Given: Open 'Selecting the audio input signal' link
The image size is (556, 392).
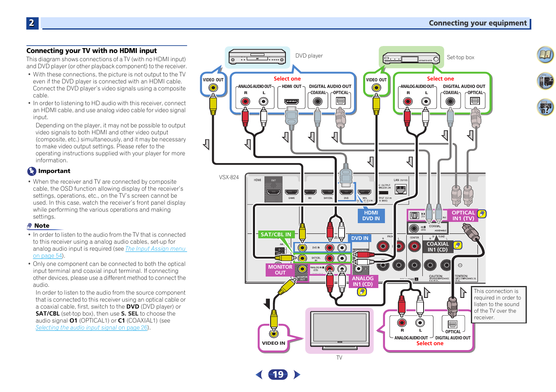Looking at the screenshot, I should [x=76, y=327].
